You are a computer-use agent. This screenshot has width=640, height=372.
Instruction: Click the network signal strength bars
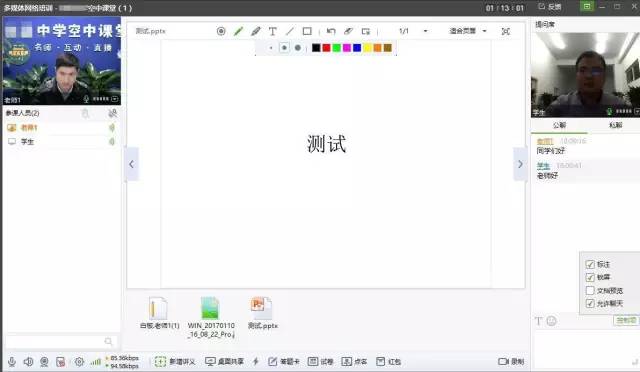click(96, 362)
